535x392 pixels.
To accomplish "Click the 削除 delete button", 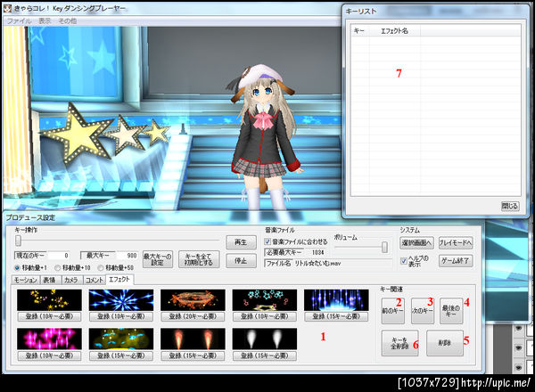I will [x=445, y=343].
